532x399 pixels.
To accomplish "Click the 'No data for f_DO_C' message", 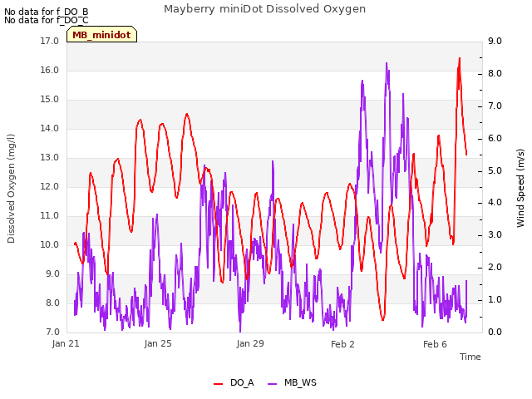I will click(x=47, y=20).
